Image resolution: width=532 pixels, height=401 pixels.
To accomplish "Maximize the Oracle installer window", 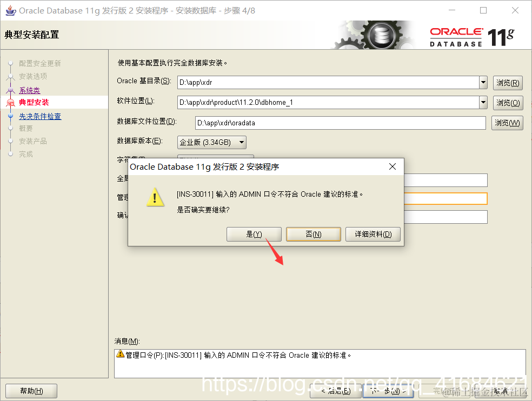I will point(483,10).
